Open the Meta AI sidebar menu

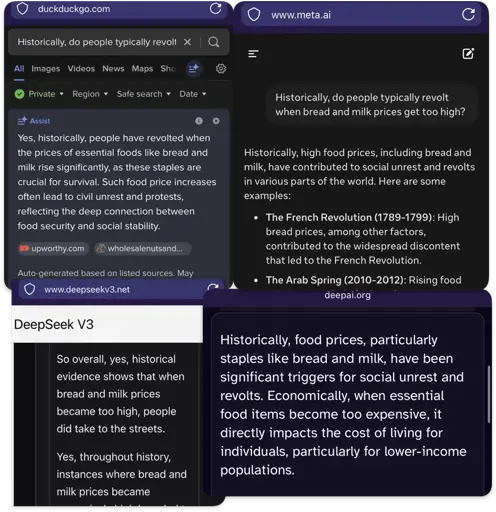coord(253,54)
